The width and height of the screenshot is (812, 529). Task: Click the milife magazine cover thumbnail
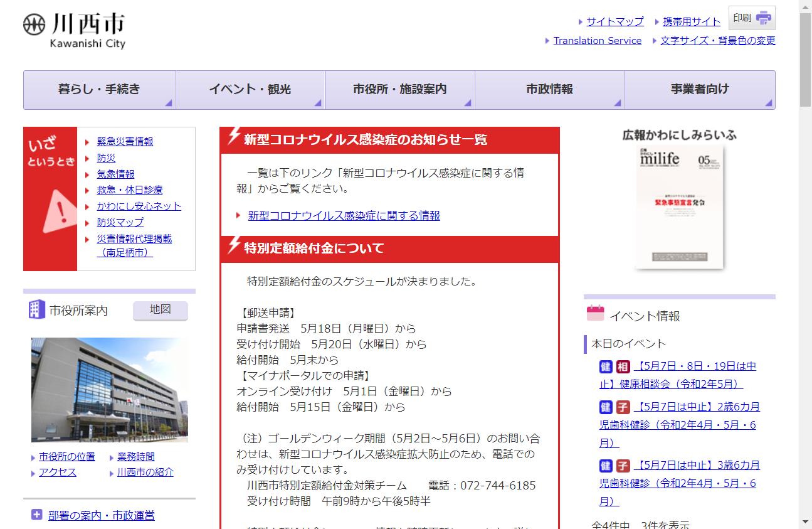point(679,208)
